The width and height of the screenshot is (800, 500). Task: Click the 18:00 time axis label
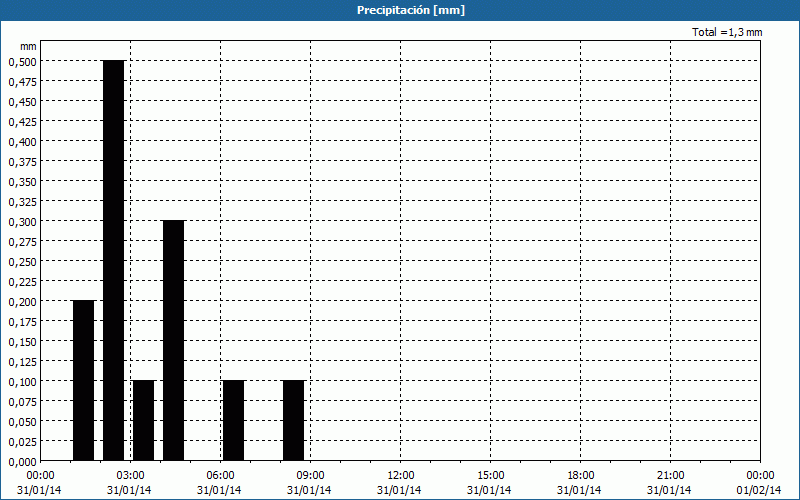pos(581,476)
